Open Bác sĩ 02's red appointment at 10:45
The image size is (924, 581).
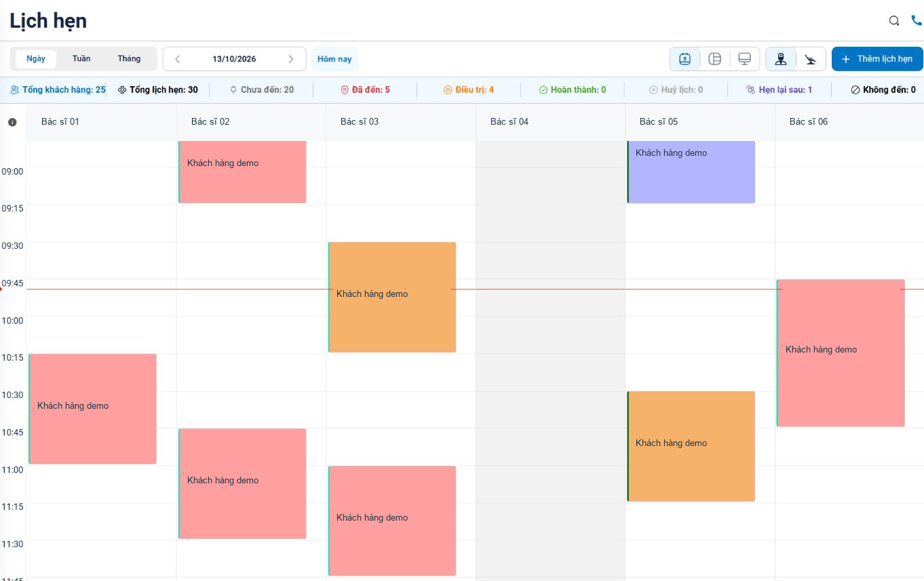coord(242,483)
